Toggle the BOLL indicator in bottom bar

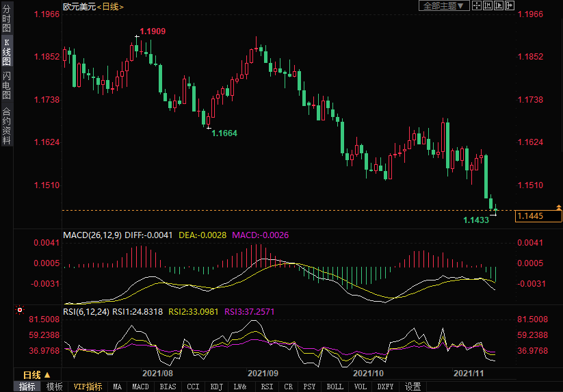[335, 387]
